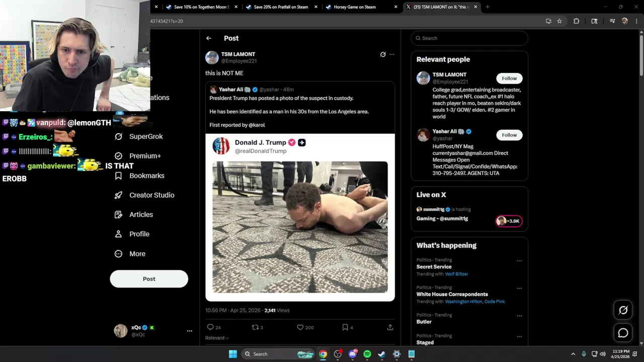Viewport: 644px width, 362px height.
Task: Click the page scrollbar on the right
Action: tap(641, 55)
